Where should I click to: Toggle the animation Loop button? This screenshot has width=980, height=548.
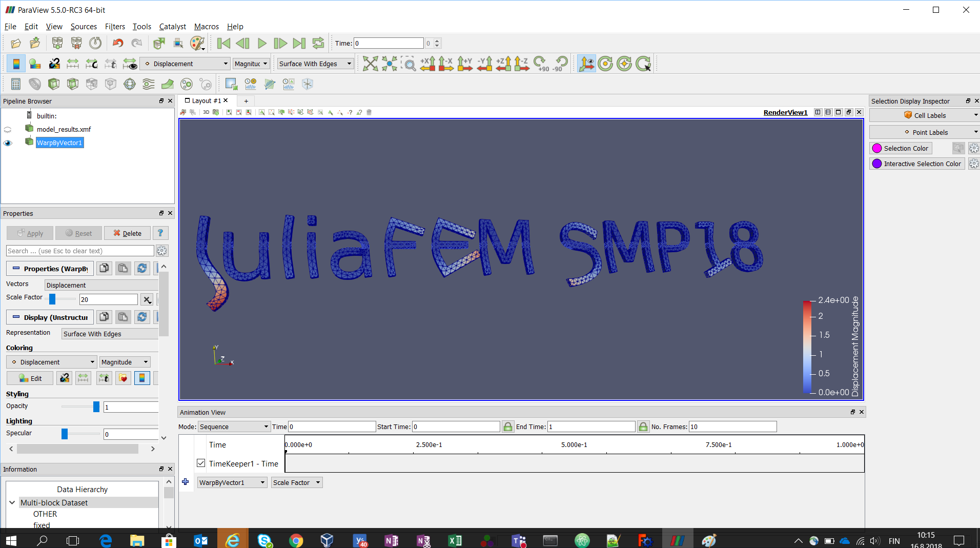coord(318,44)
